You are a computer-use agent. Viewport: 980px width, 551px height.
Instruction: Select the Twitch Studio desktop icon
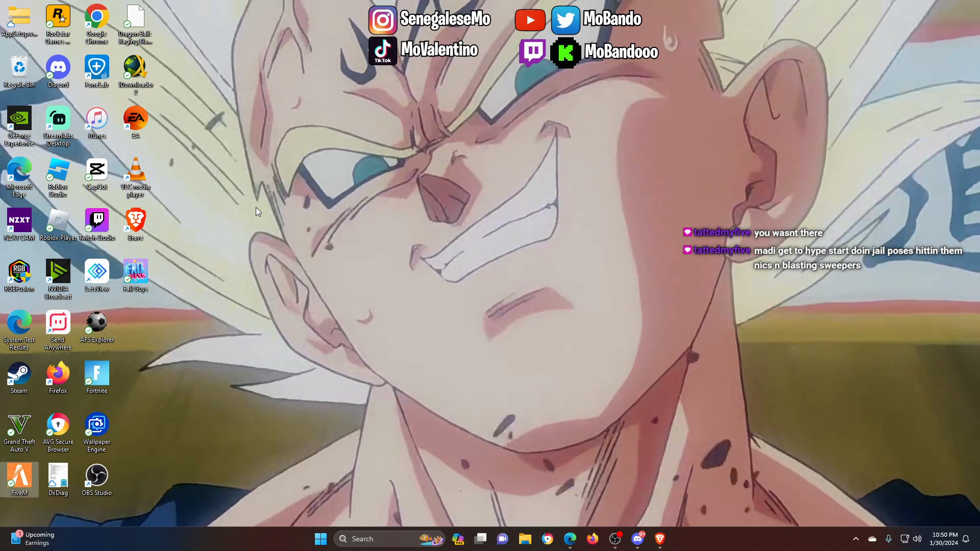[x=96, y=224]
